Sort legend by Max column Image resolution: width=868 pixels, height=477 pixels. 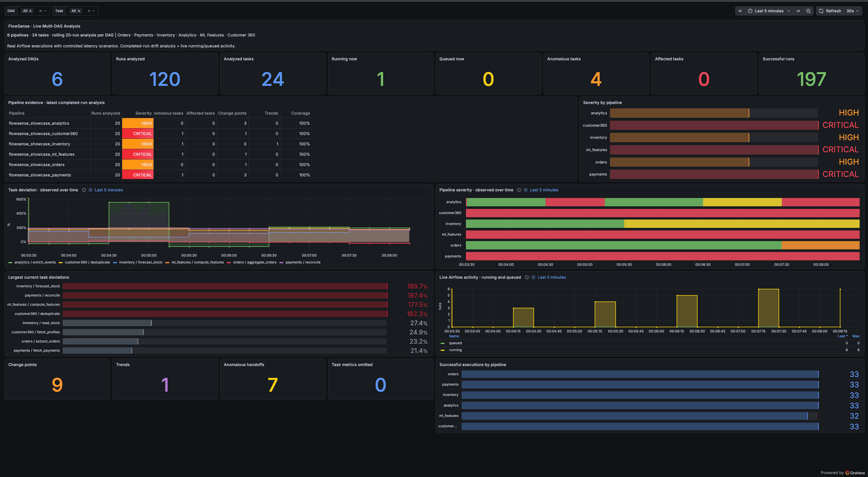point(856,336)
